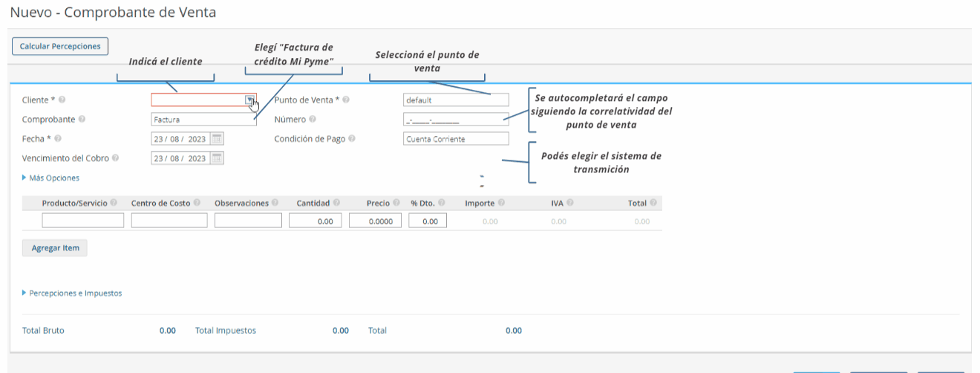Click the help icon next to Fecha
The image size is (980, 373).
coord(58,138)
